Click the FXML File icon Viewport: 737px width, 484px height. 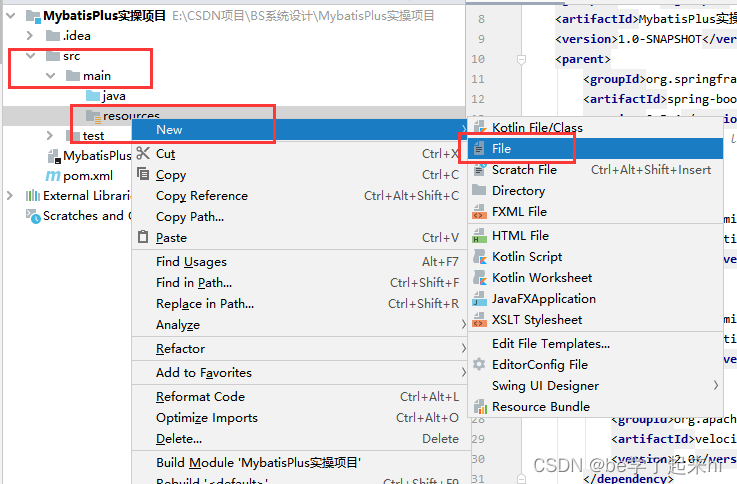coord(479,212)
